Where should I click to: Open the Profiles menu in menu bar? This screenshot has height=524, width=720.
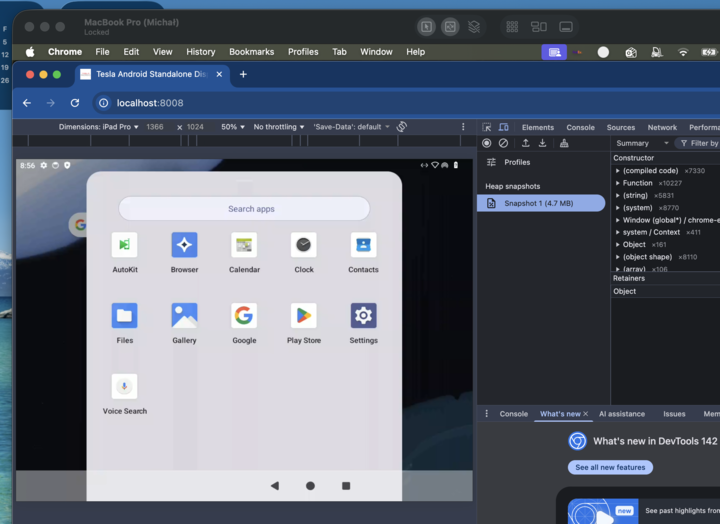[x=303, y=52]
